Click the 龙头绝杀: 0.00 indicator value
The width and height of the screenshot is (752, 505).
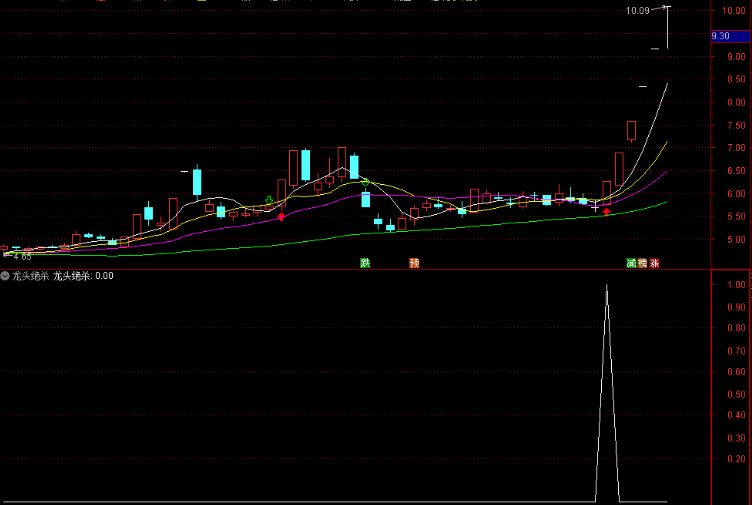point(83,276)
